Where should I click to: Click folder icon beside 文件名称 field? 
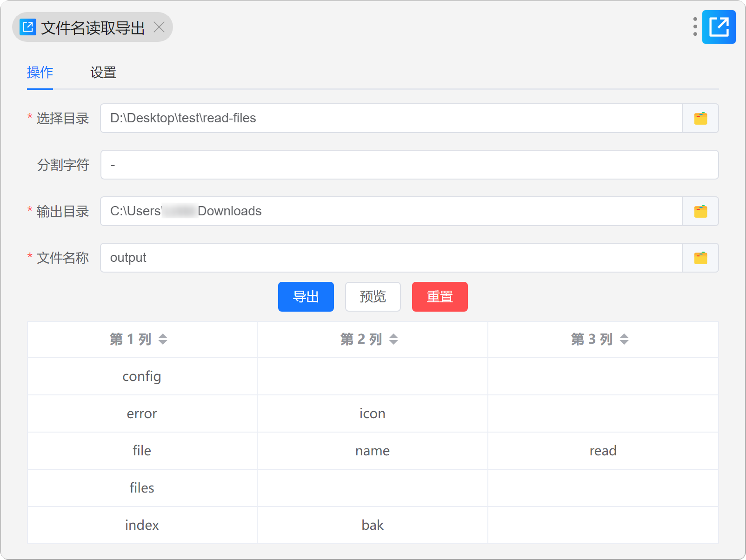[700, 258]
